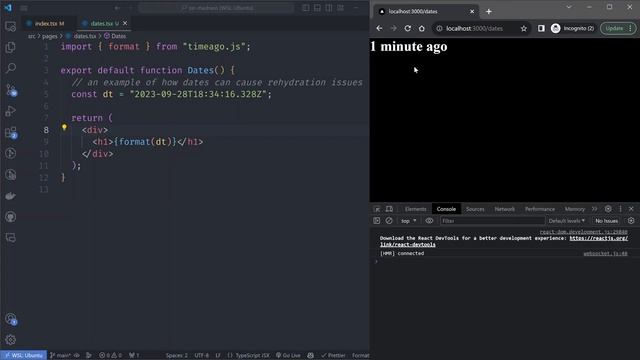This screenshot has height=360, width=640.
Task: Open the Performance tab in DevTools
Action: (540, 209)
